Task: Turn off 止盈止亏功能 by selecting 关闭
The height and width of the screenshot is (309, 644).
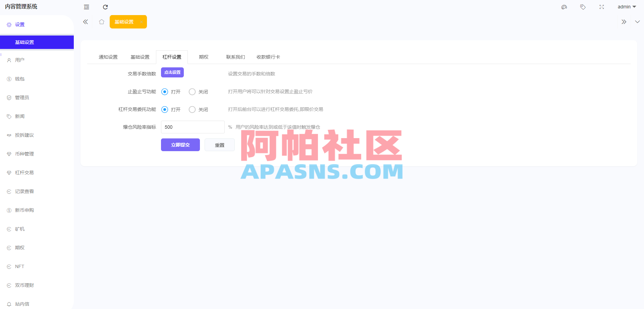Action: (192, 91)
